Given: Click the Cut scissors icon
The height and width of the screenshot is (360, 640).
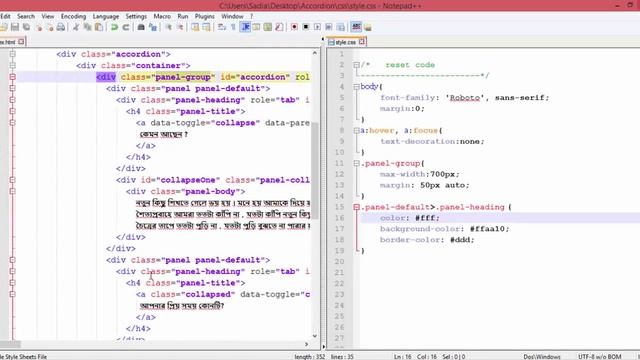Looking at the screenshot, I should pos(76,27).
